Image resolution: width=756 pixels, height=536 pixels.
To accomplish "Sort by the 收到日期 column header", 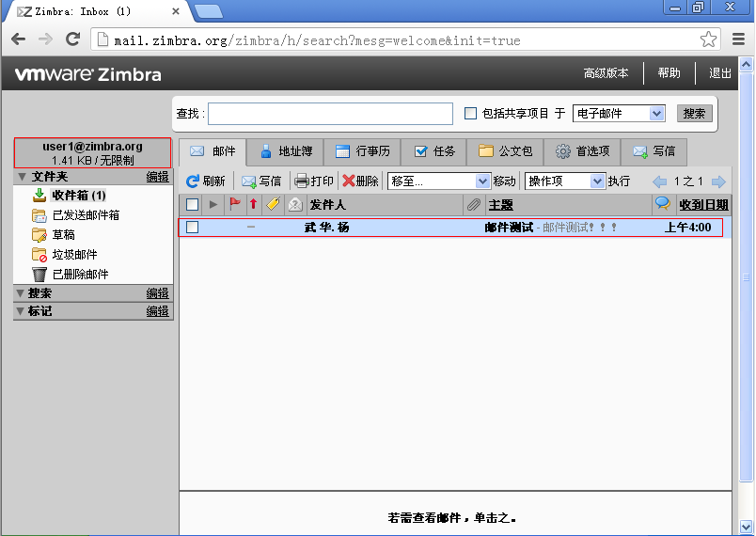I will click(703, 205).
